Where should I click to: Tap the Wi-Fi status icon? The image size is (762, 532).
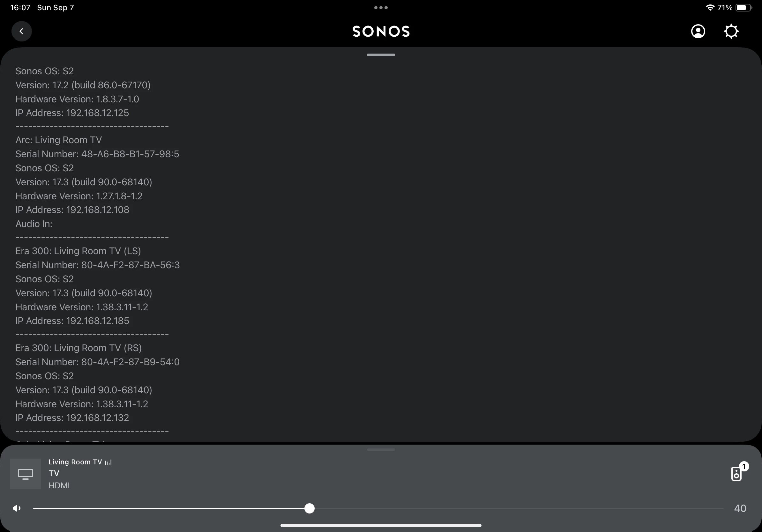710,8
